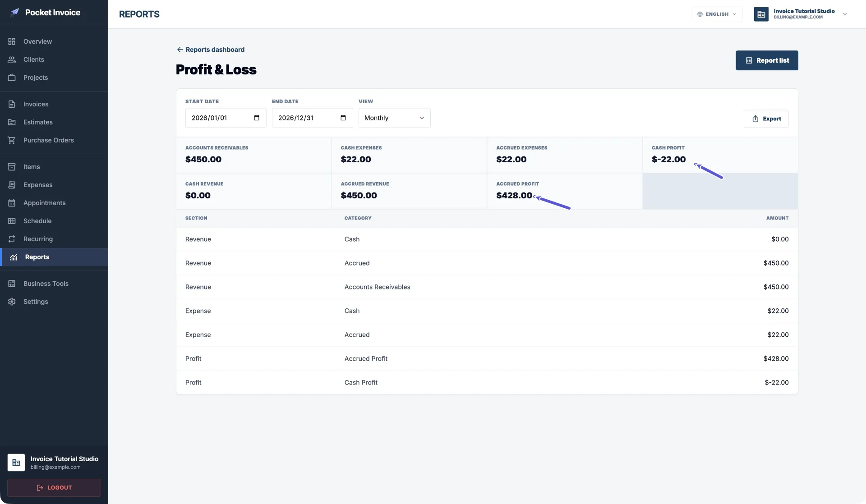This screenshot has width=866, height=504.
Task: Click the Schedule table icon
Action: 12,221
